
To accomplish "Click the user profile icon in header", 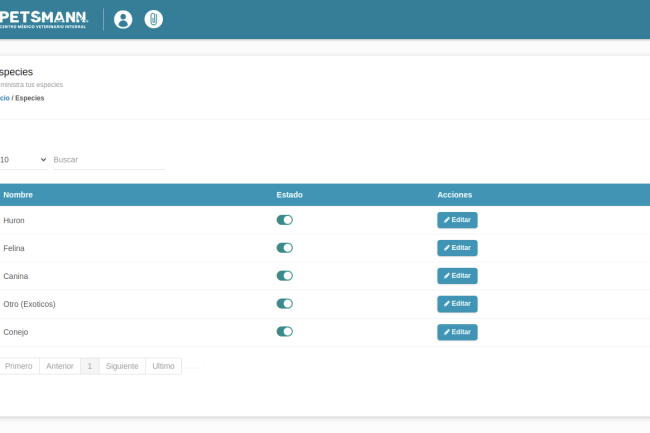I will (123, 19).
